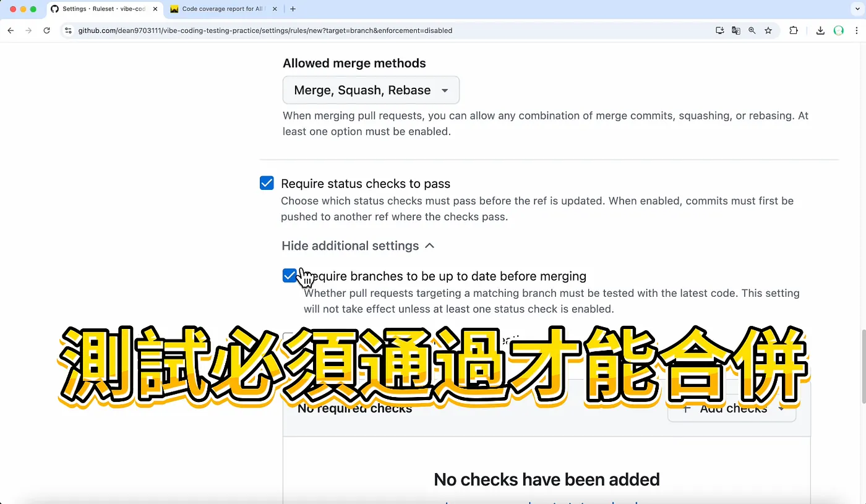
Task: Click the green profile avatar
Action: pos(839,30)
